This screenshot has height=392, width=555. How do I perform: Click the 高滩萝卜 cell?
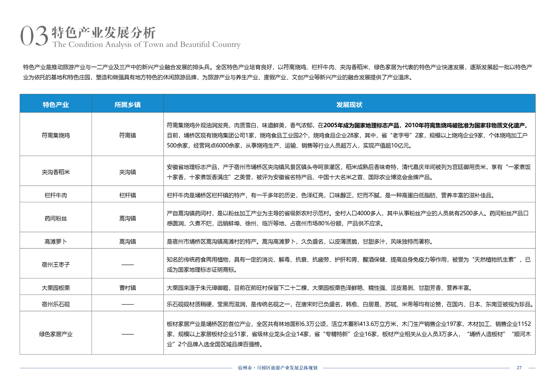[x=56, y=241]
